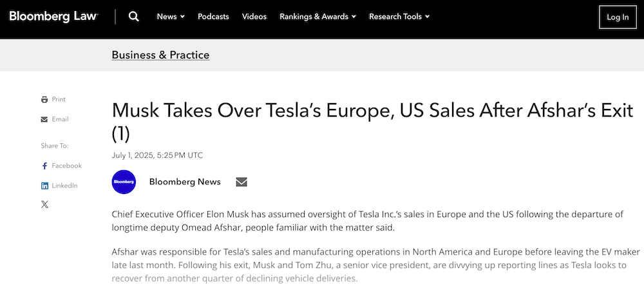Share via the Facebook icon
Viewport: 644px width, 292px height.
pyautogui.click(x=44, y=166)
